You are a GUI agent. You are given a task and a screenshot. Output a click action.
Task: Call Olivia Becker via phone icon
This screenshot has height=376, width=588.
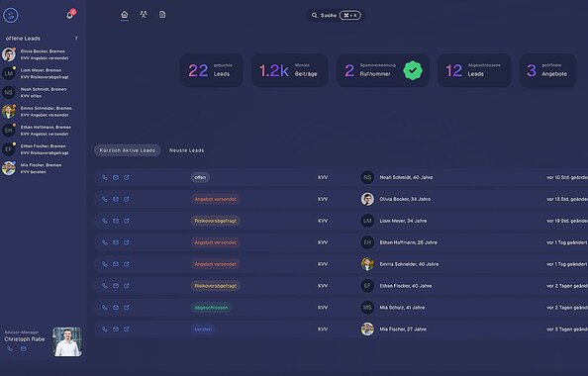click(105, 199)
